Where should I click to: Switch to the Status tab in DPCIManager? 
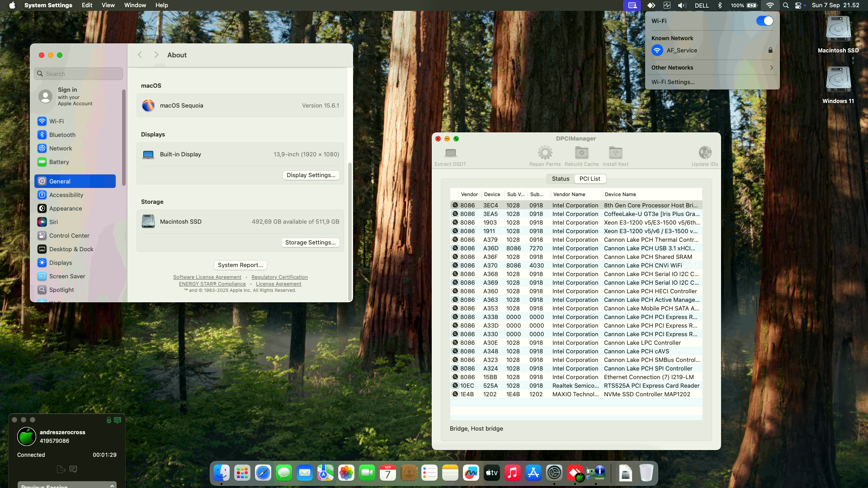[x=560, y=179]
